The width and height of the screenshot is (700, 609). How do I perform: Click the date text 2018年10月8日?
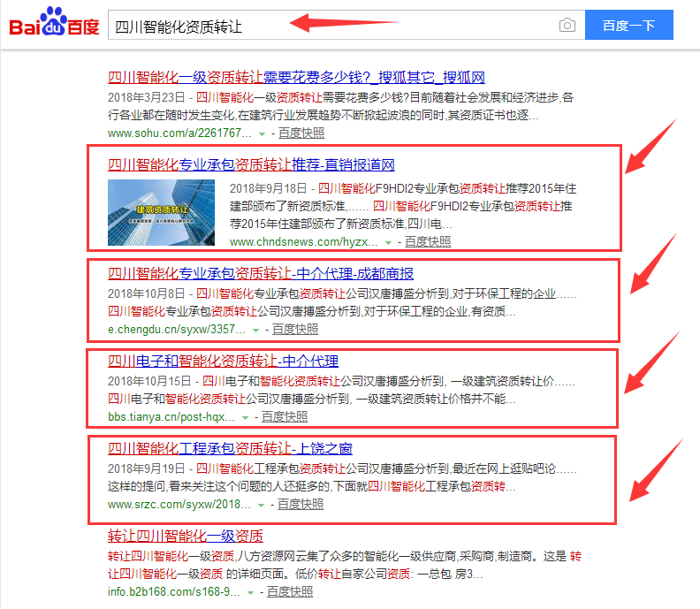click(x=147, y=293)
